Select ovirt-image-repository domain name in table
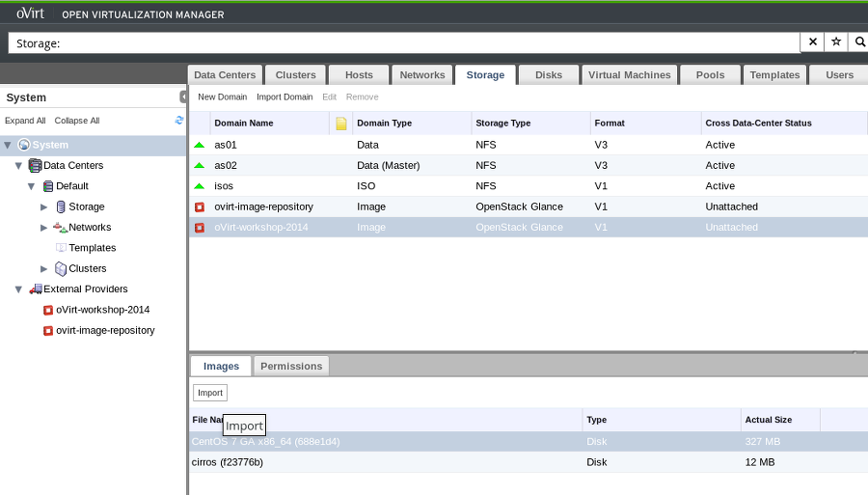Image resolution: width=868 pixels, height=495 pixels. pos(263,206)
